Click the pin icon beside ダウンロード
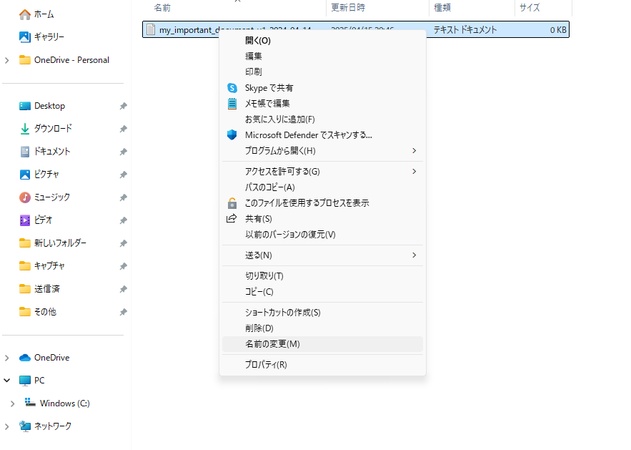This screenshot has height=450, width=631. 123,129
